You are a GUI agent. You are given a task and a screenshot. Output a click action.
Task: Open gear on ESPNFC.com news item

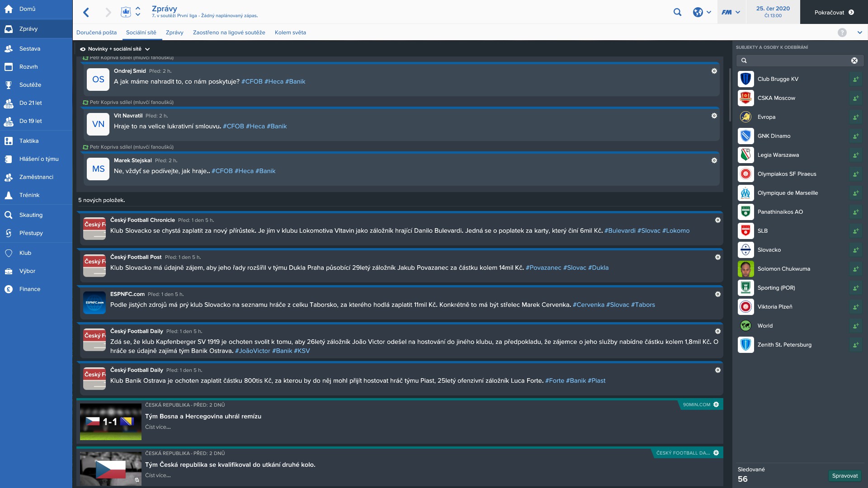click(717, 294)
